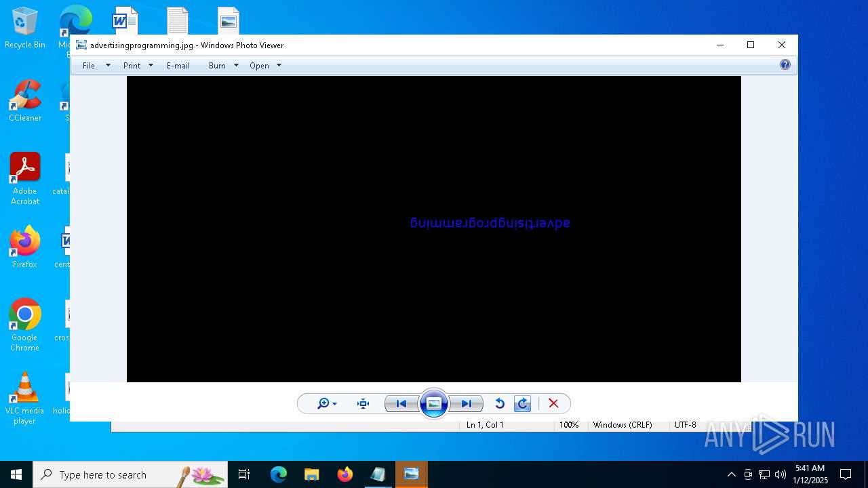Click UTF-8 encoding status in Notepad
Image resolution: width=868 pixels, height=488 pixels.
[x=686, y=425]
